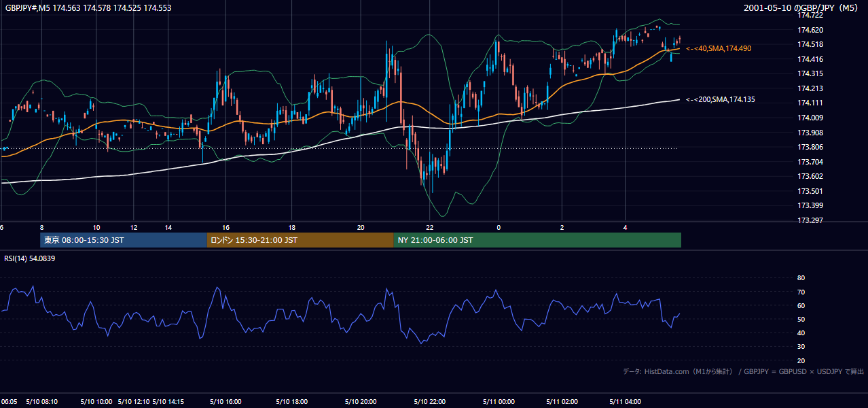Click bottom time label 5/10 18:00

pos(292,402)
